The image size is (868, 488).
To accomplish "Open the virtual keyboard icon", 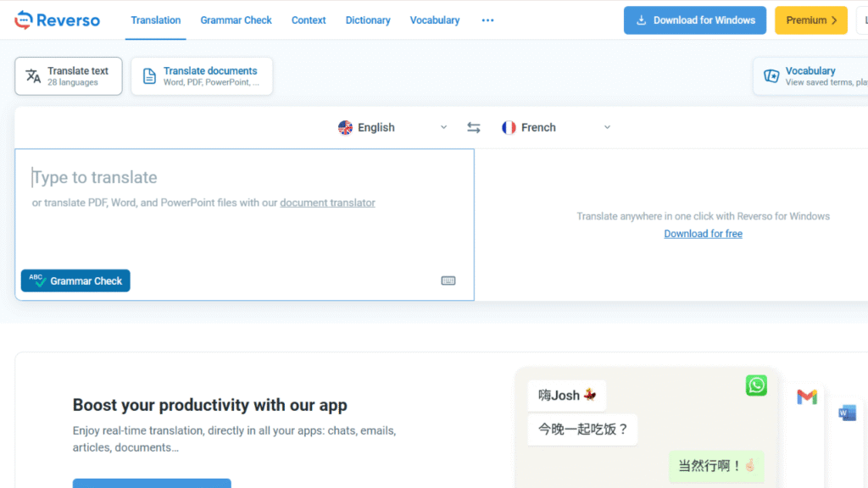I will pos(448,280).
